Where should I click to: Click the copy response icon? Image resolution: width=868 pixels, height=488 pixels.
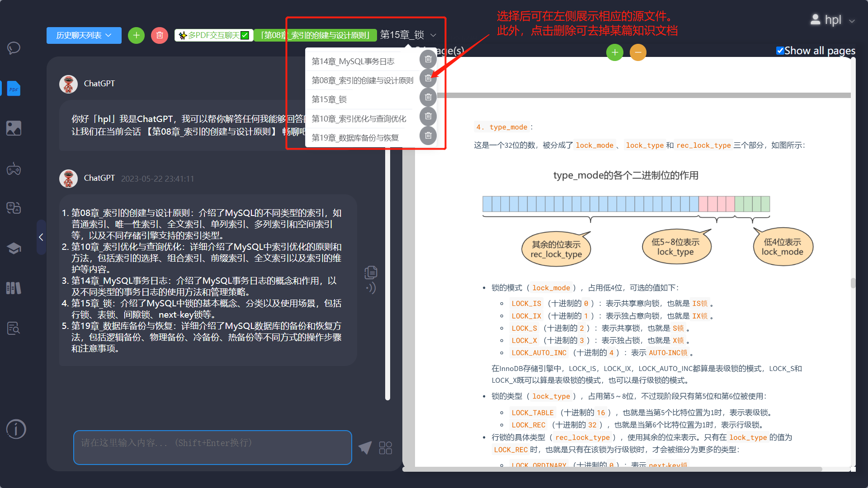(371, 272)
